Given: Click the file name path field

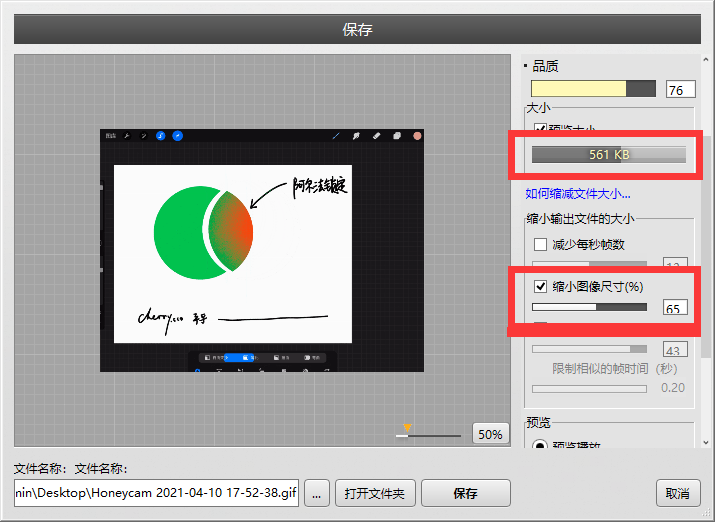Looking at the screenshot, I should pos(156,493).
